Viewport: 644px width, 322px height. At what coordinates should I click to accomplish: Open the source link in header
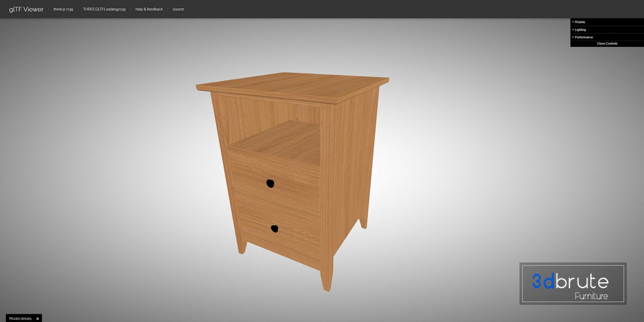[178, 9]
